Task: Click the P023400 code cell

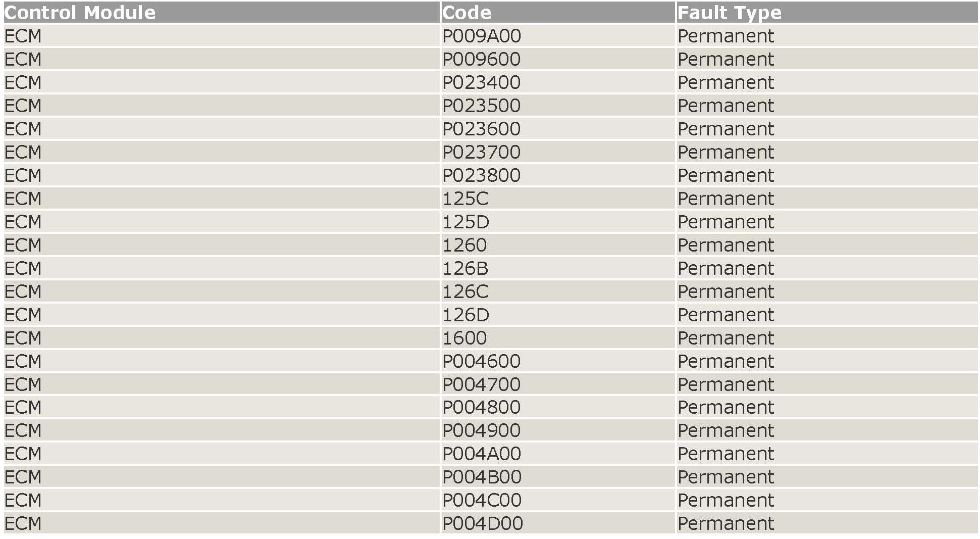Action: [481, 82]
